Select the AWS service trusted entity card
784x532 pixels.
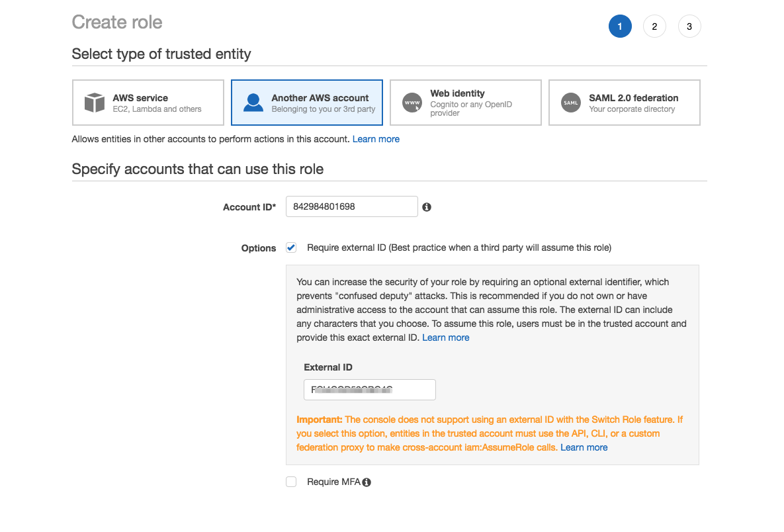point(148,103)
